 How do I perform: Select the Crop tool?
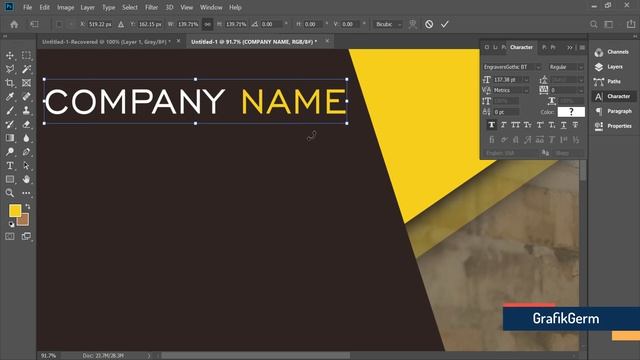click(x=10, y=83)
